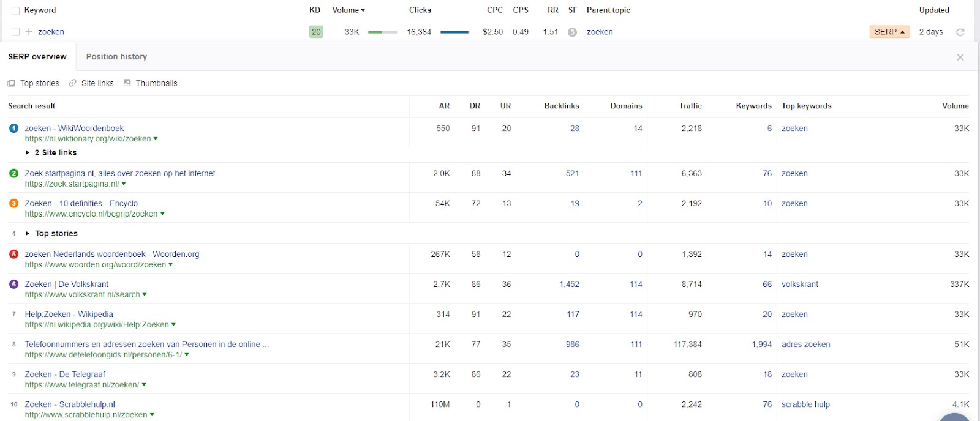The image size is (980, 421).
Task: Click the position 1 rank badge
Action: pos(13,129)
